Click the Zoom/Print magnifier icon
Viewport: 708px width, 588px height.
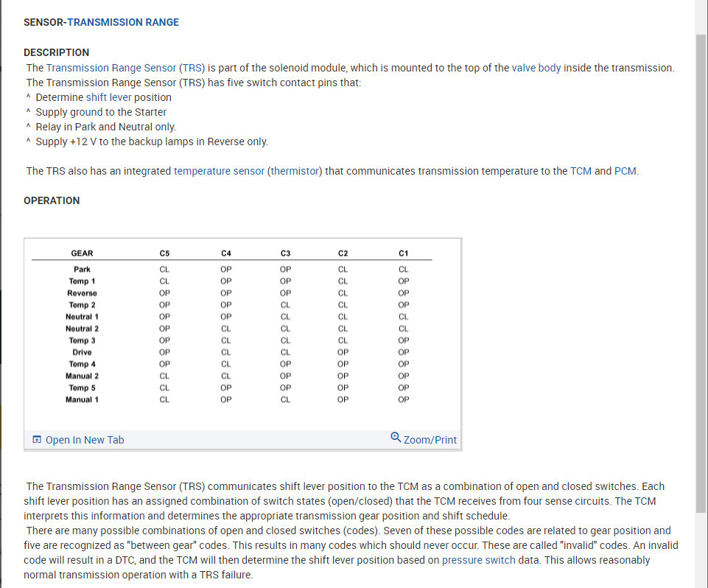396,438
